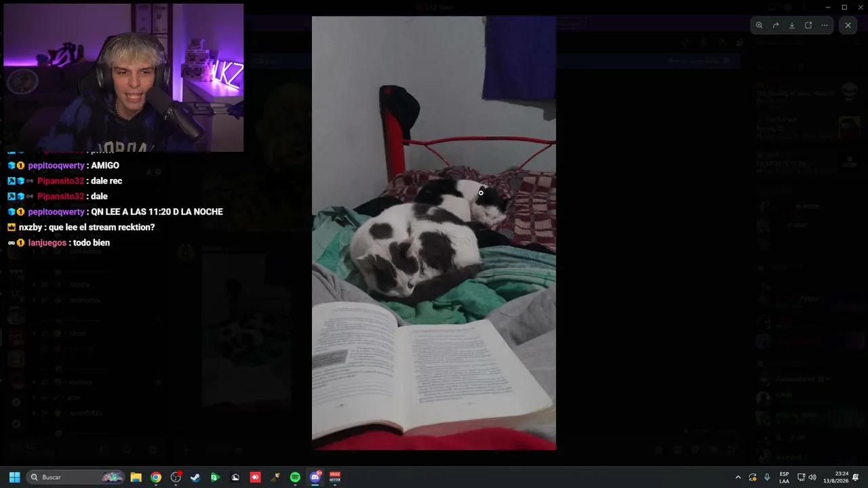Open Voicemeeter from the taskbar

(335, 477)
